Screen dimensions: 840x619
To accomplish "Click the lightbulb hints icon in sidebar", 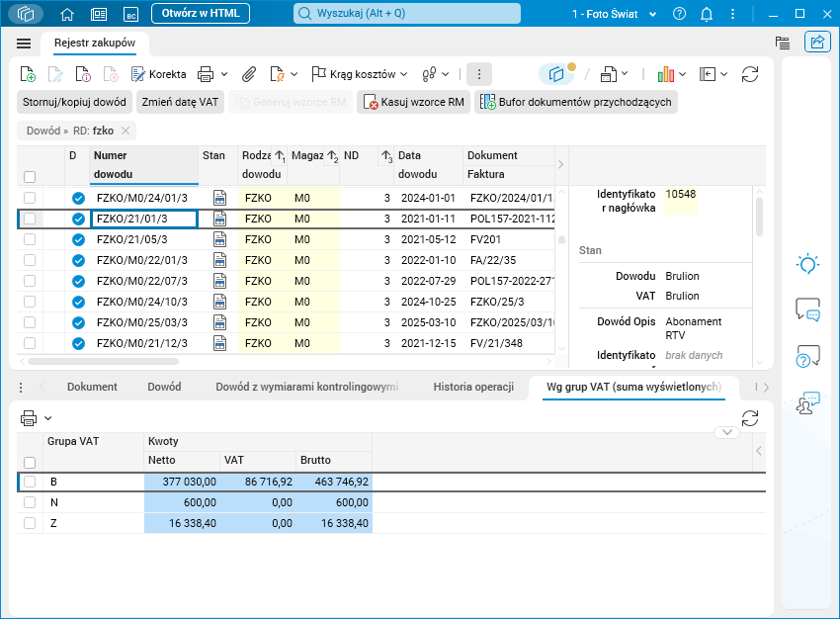I will coord(807,264).
